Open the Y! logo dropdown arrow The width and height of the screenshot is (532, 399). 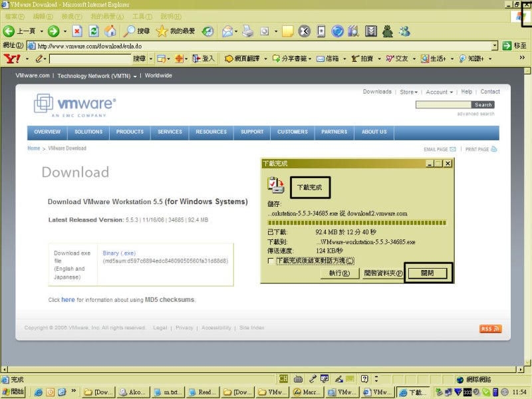[27, 59]
